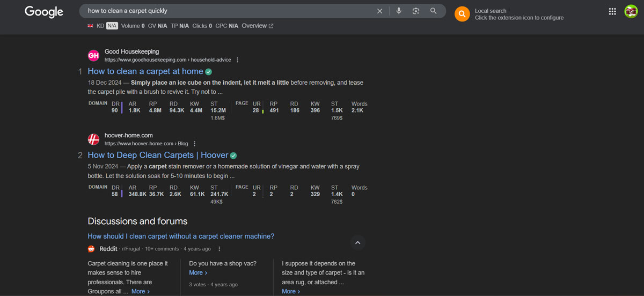
Task: Click domain DR value 90
Action: [115, 110]
